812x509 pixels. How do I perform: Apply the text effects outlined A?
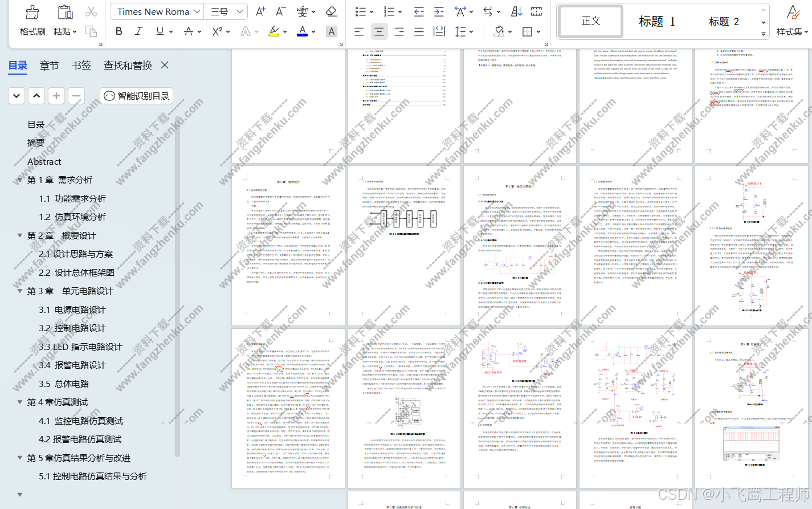pyautogui.click(x=246, y=31)
